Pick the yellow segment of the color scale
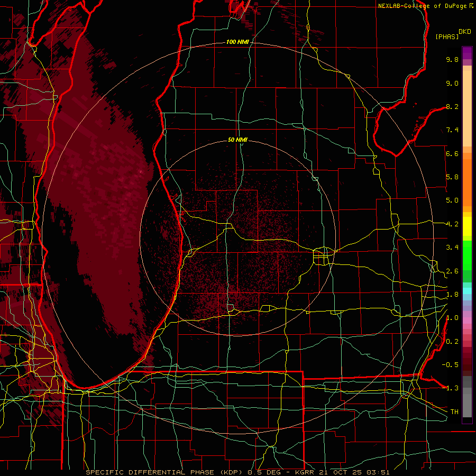476x476 pixels. [x=467, y=226]
